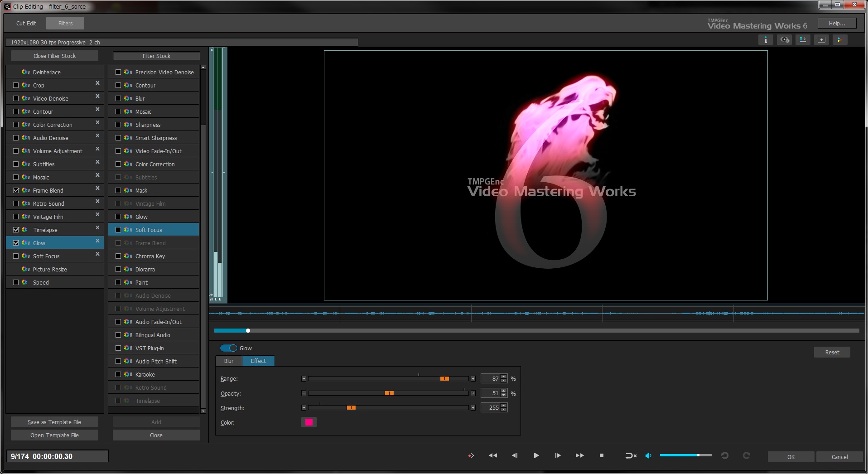The image size is (868, 474).
Task: Select Soft Focus in Filter Stock
Action: coord(154,230)
